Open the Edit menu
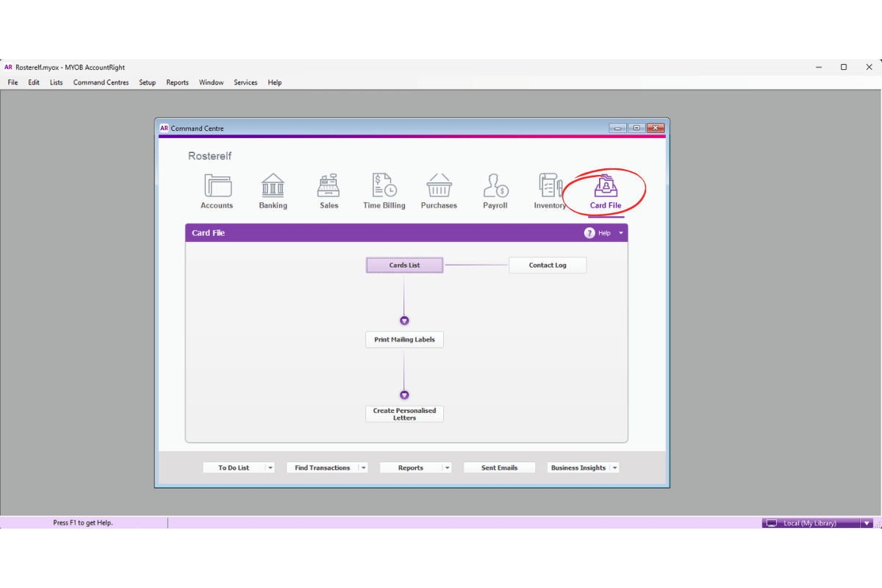 click(x=34, y=82)
